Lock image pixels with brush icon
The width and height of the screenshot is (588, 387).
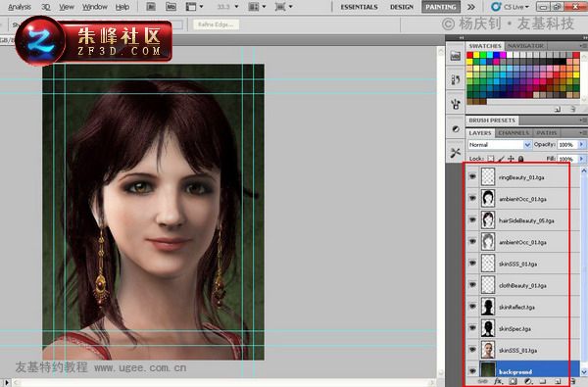[501, 159]
